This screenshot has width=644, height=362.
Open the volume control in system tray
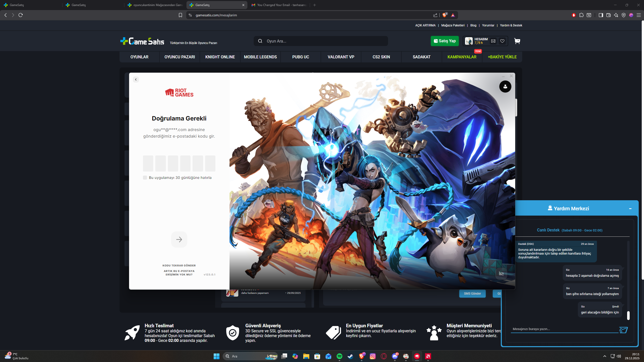[619, 356]
